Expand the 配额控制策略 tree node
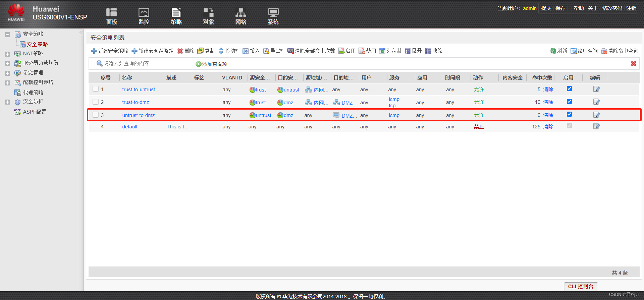The image size is (644, 300). tap(7, 83)
